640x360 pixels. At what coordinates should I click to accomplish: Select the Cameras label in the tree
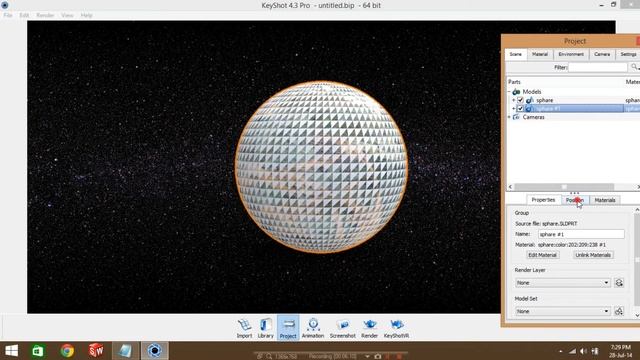coord(533,117)
